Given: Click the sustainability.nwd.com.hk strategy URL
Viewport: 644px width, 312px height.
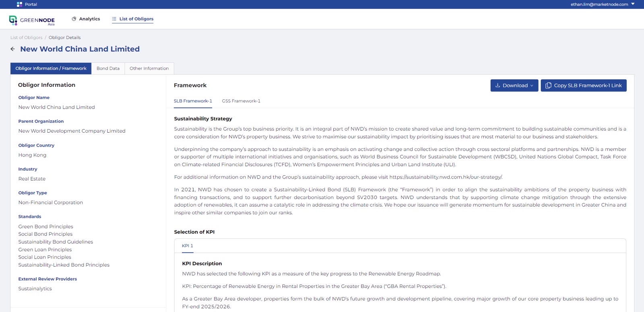Looking at the screenshot, I should tap(446, 177).
